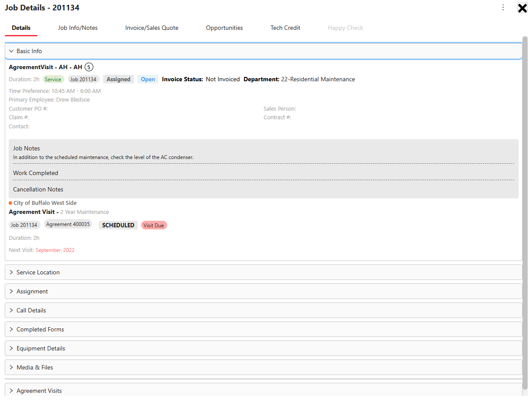The width and height of the screenshot is (532, 401).
Task: Expand the Media & Files section
Action: pyautogui.click(x=263, y=367)
